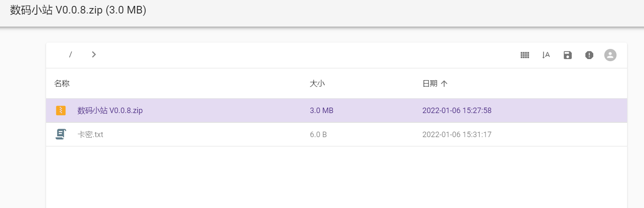Image resolution: width=644 pixels, height=208 pixels.
Task: Click the page title 数码小站 V0.0.8.zip (3.0 MB)
Action: point(78,10)
